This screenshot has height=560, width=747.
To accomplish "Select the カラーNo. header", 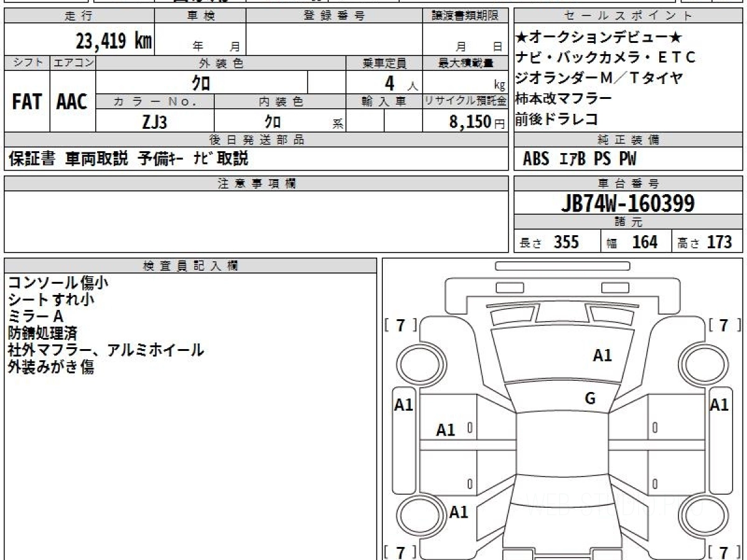I will (x=155, y=101).
